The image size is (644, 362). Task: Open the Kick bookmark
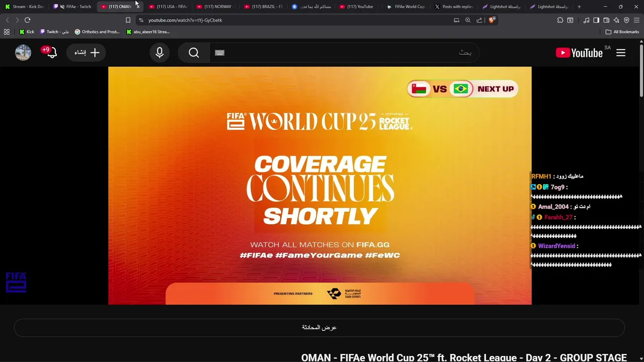pos(27,32)
